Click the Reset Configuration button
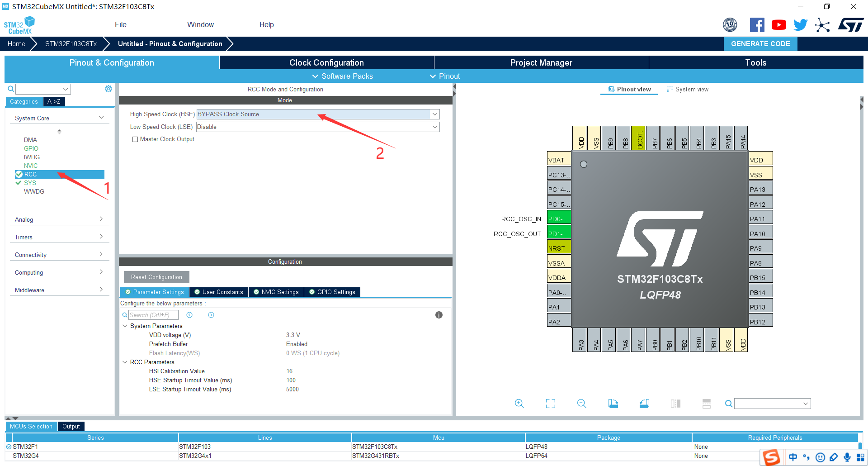 point(156,277)
